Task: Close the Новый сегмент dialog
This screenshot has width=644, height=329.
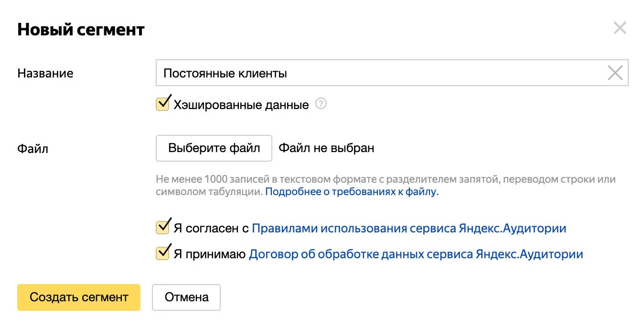Action: (620, 28)
